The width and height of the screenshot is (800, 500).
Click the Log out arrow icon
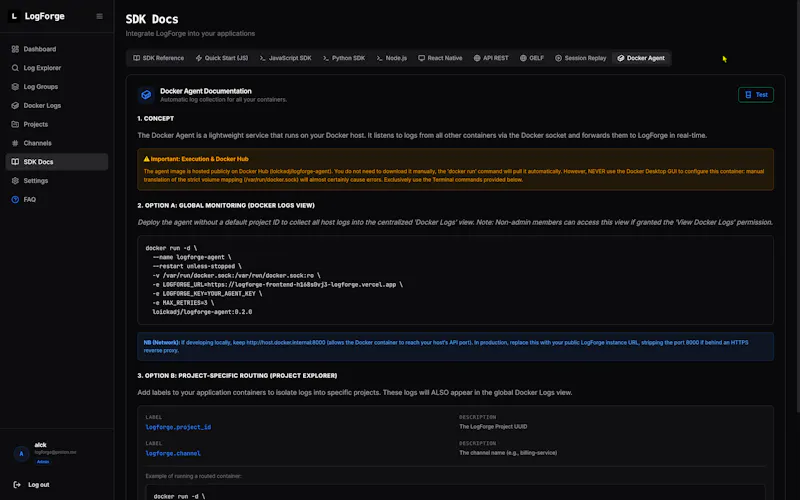17,485
